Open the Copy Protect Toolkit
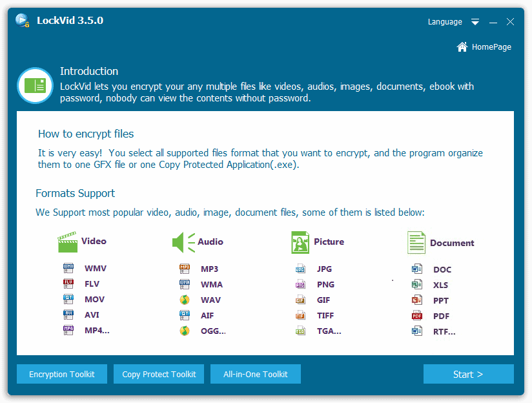 159,374
